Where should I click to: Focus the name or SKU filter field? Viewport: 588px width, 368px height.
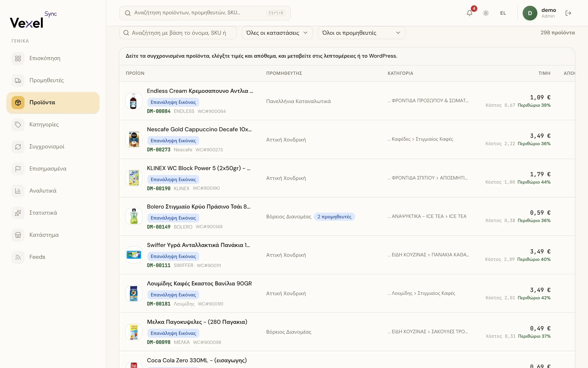click(x=178, y=33)
